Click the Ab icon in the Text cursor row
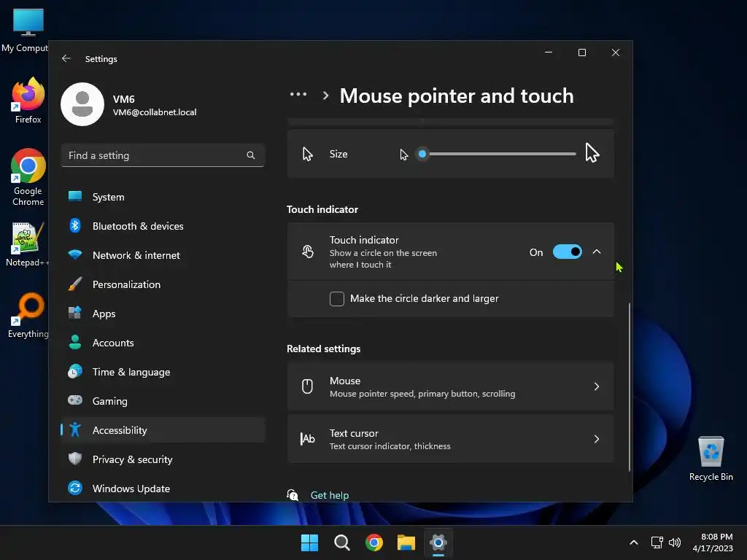This screenshot has width=747, height=560. tap(308, 438)
